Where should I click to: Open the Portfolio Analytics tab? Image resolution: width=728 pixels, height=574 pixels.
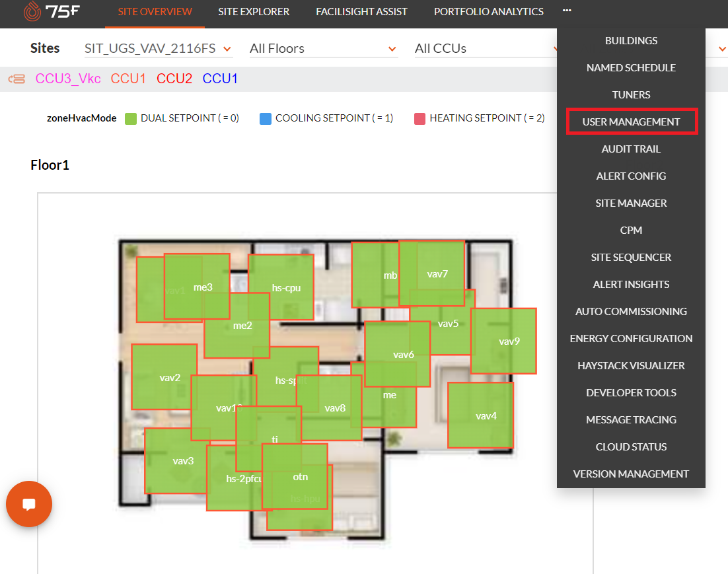coord(489,11)
